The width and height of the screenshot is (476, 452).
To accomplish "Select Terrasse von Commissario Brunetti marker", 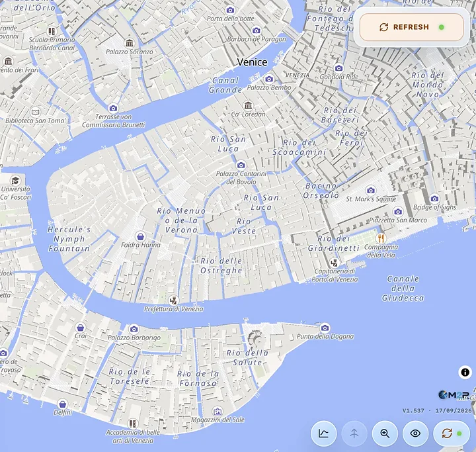I will pos(113,109).
